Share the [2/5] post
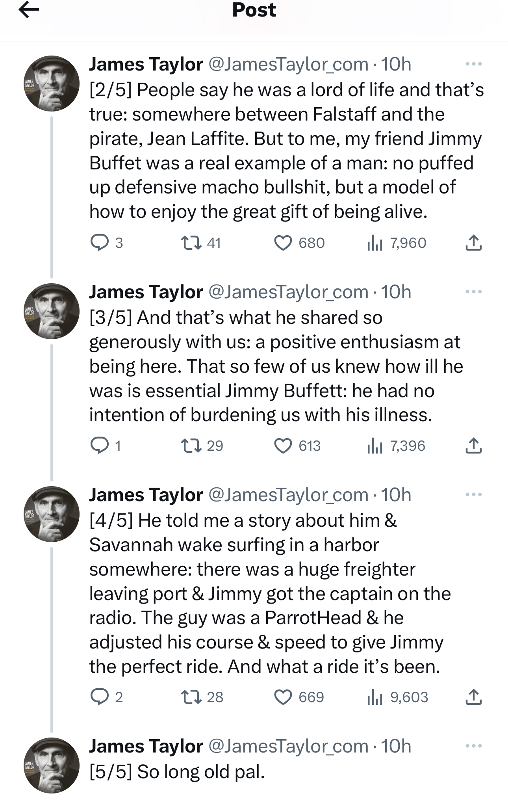The image size is (508, 812). pyautogui.click(x=473, y=243)
